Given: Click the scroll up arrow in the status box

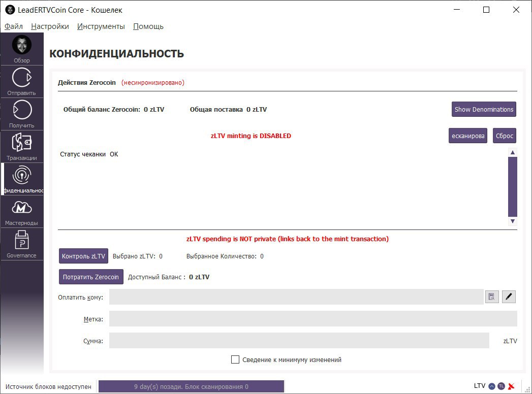Looking at the screenshot, I should 512,153.
